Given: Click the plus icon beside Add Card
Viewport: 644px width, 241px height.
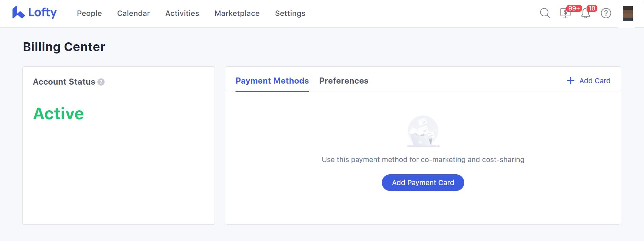Looking at the screenshot, I should (x=570, y=81).
